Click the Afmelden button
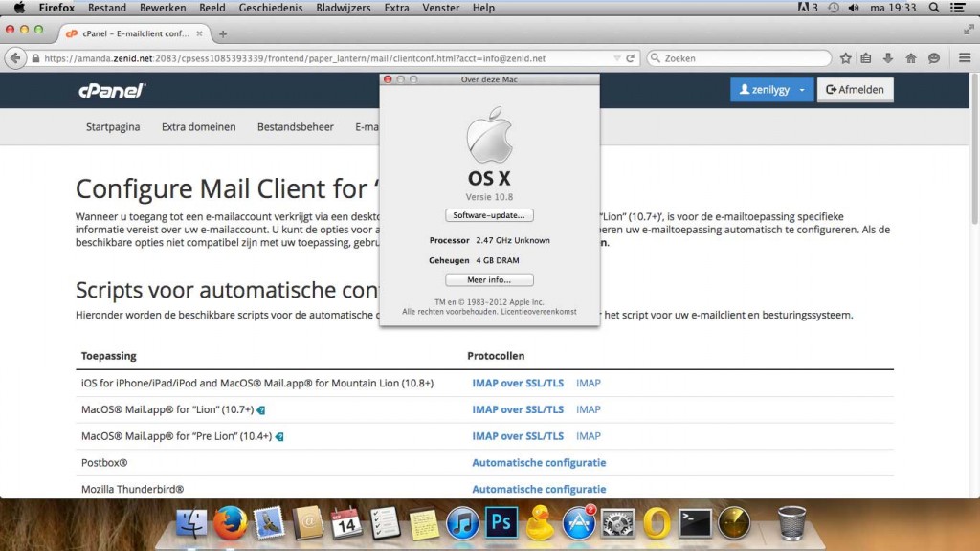Viewport: 980px width, 551px height. (855, 90)
